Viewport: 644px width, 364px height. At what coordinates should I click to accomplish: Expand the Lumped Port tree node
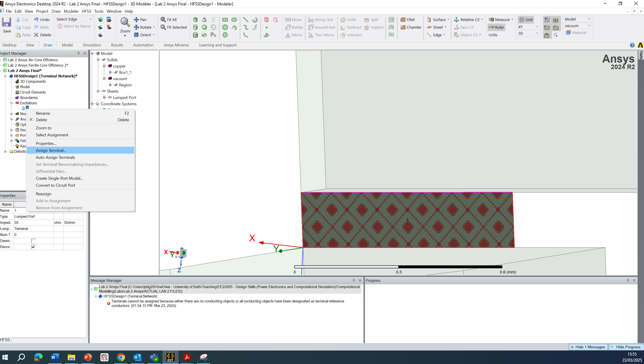[x=104, y=98]
